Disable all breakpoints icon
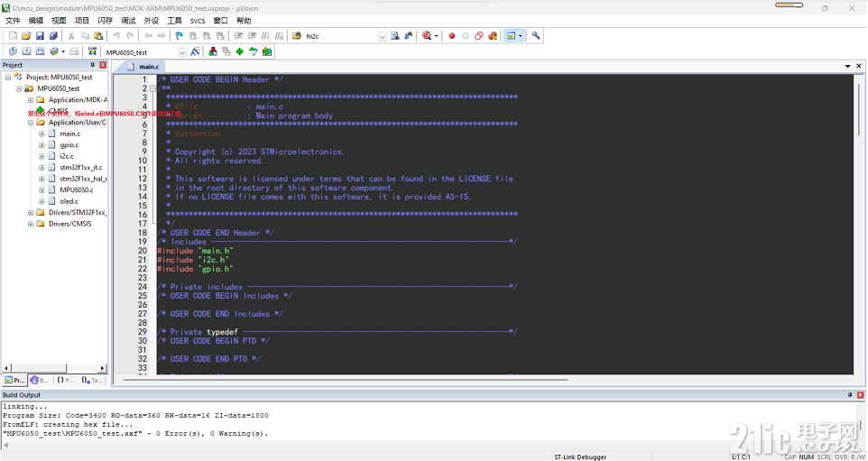 (x=479, y=36)
